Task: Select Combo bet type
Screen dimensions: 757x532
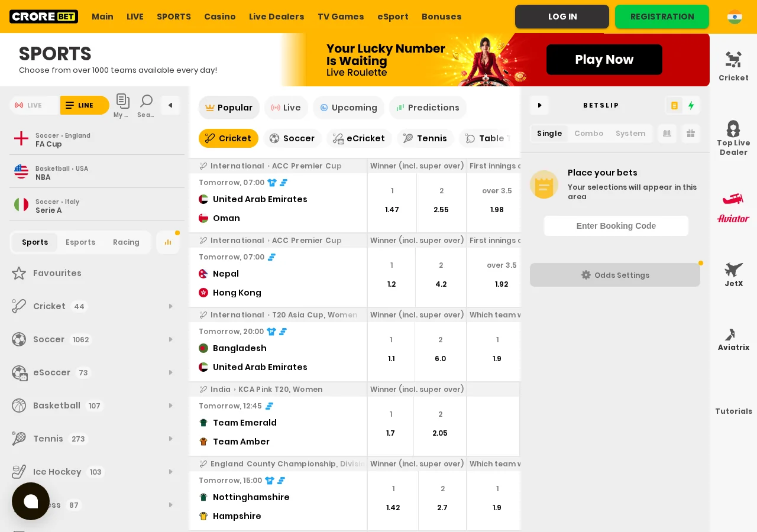Action: pyautogui.click(x=588, y=134)
